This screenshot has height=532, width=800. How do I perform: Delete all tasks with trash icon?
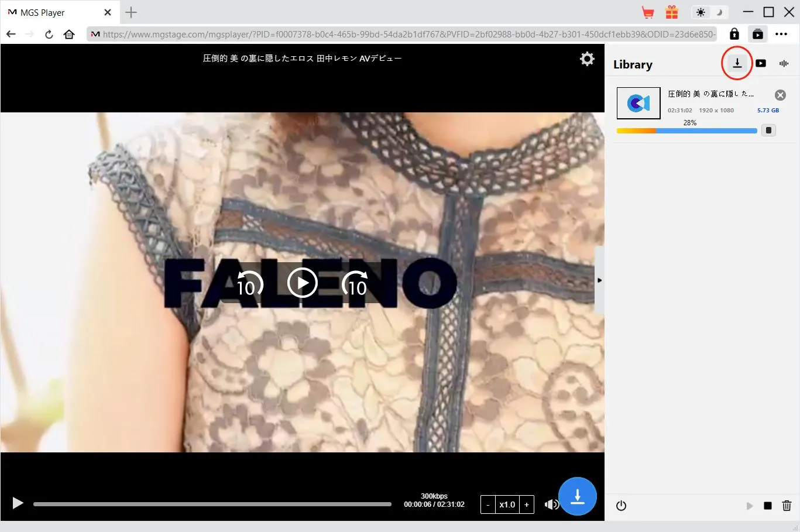[787, 506]
